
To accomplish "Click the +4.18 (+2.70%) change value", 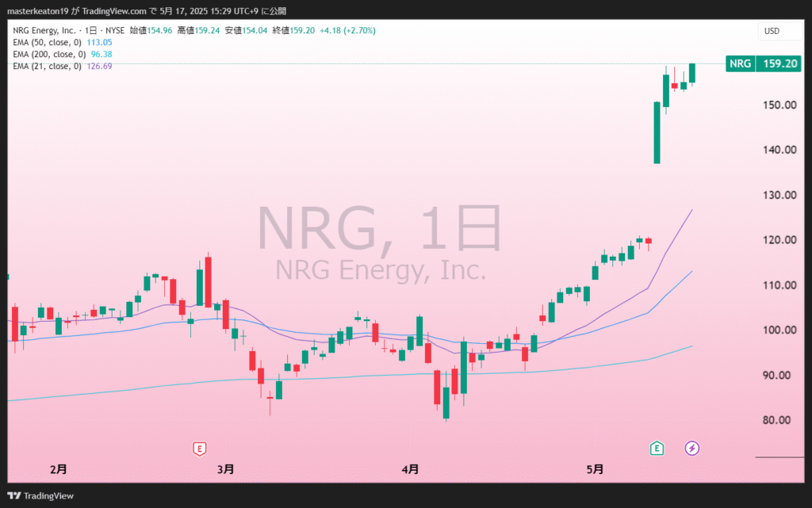I will [347, 31].
